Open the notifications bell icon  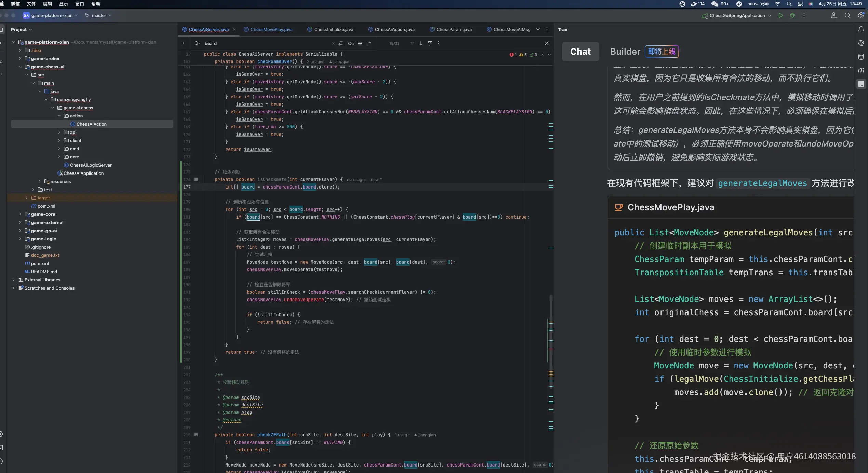(861, 30)
